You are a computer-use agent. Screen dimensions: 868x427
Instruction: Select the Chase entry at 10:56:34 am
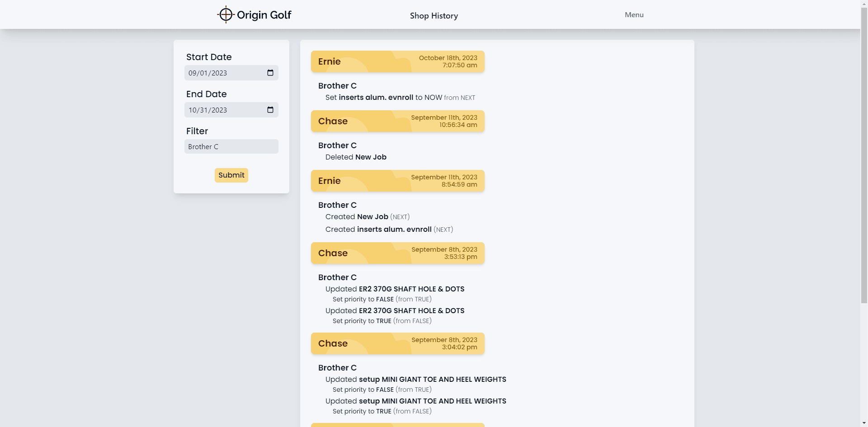coord(397,121)
